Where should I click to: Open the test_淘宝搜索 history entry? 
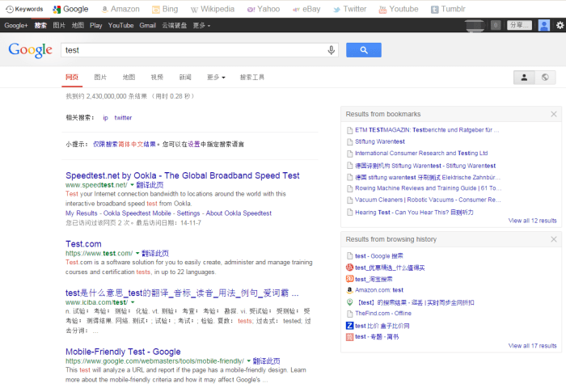(x=374, y=279)
